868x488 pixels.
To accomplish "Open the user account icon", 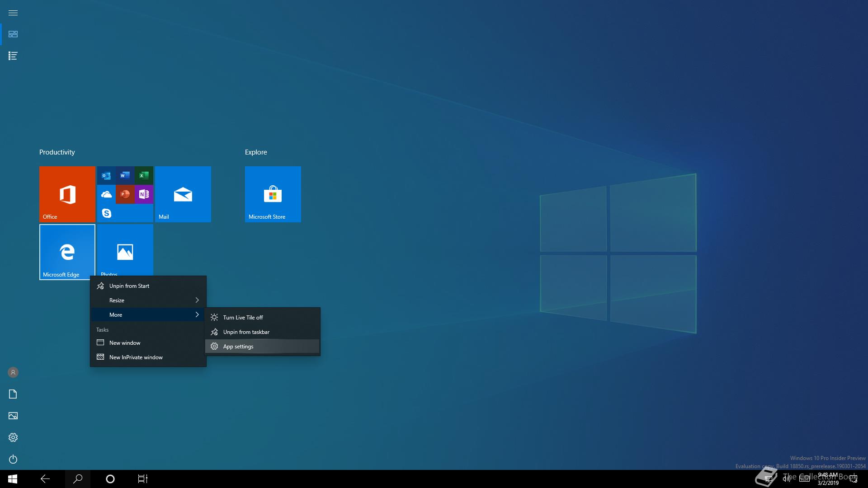I will coord(13,372).
